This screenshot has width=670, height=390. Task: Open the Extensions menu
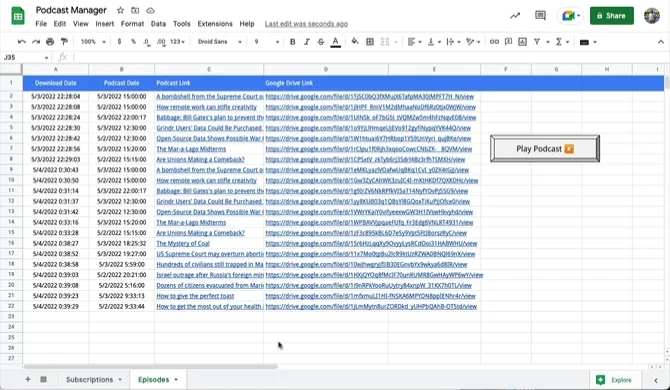pos(215,24)
